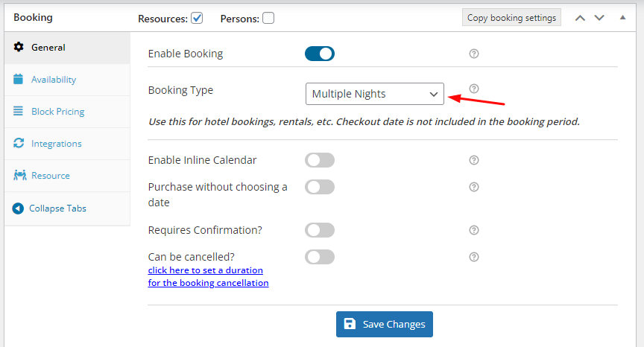Click the Save Changes button
The height and width of the screenshot is (347, 644).
click(385, 324)
